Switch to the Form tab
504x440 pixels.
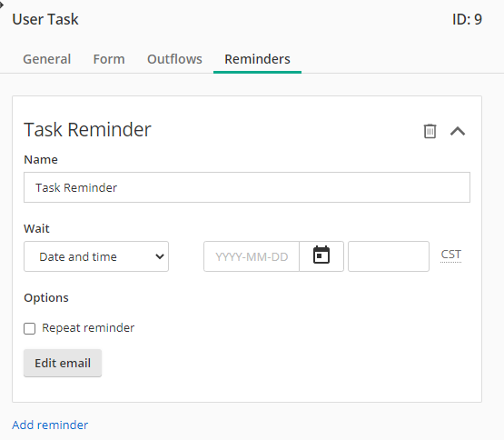109,59
